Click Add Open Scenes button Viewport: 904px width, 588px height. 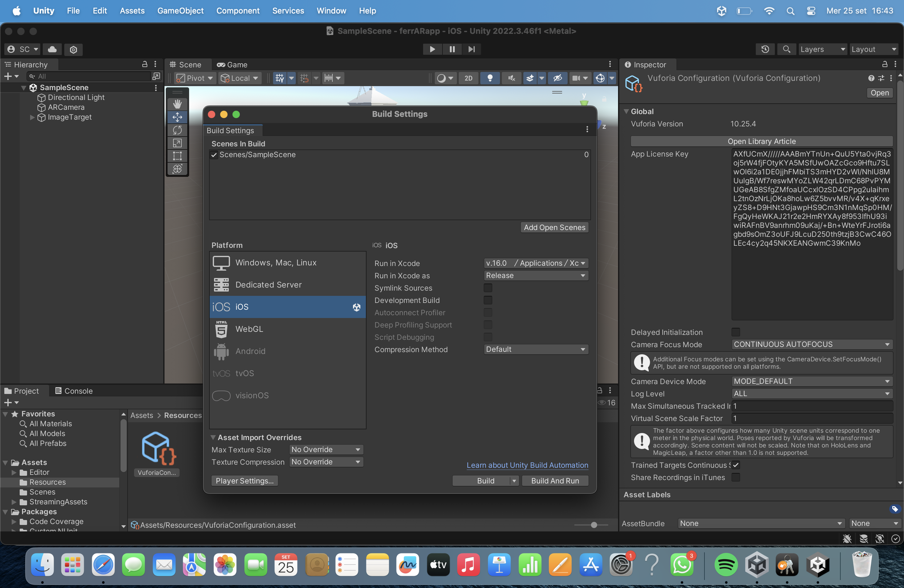[555, 228]
